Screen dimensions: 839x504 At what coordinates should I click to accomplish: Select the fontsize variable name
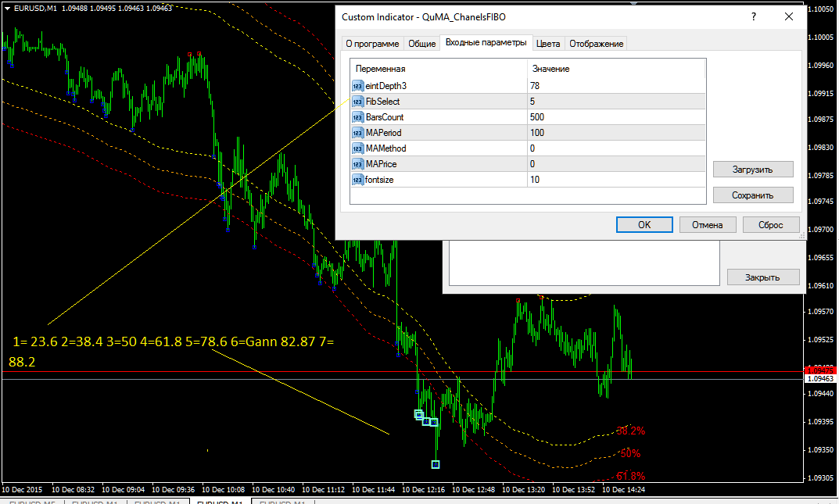(x=379, y=180)
